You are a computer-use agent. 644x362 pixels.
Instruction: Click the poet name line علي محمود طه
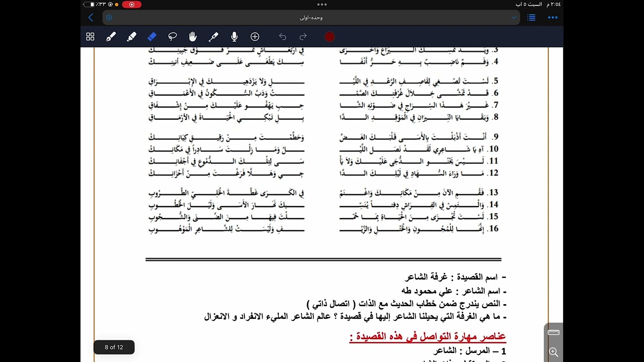point(453,291)
